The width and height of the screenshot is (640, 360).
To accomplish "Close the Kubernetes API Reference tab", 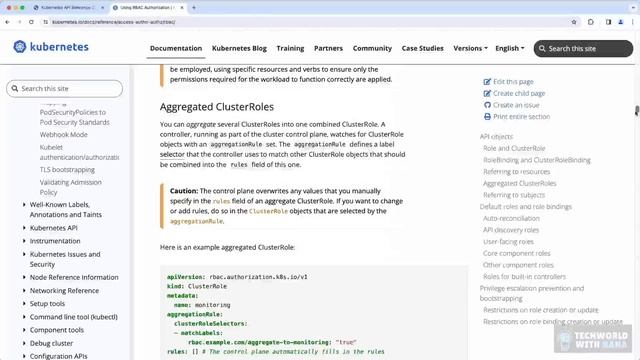I will [102, 7].
